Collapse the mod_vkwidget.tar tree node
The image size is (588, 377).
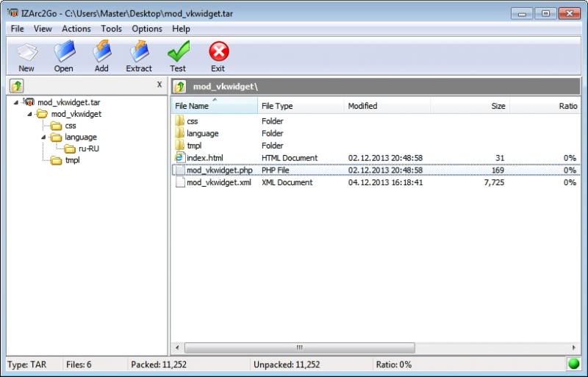15,102
